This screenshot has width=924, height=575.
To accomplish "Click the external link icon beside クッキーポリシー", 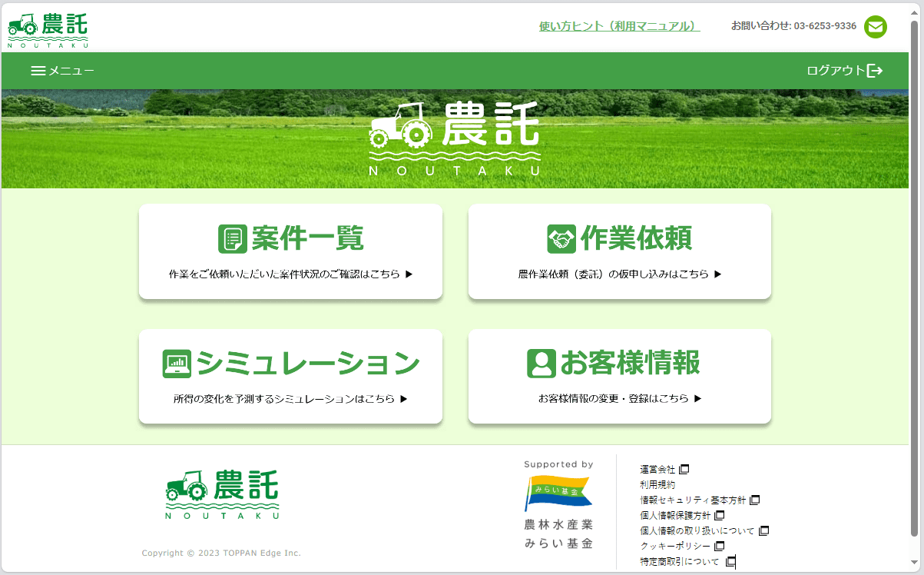I will [x=719, y=546].
